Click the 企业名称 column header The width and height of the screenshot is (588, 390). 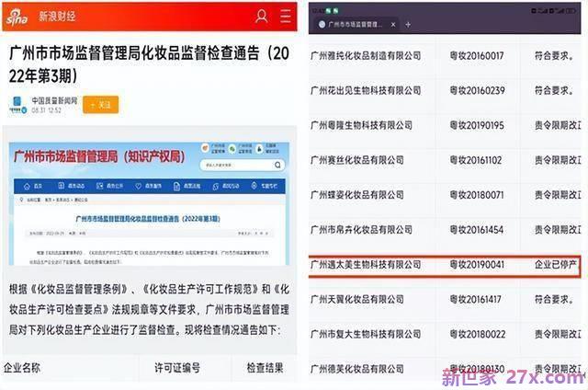point(22,368)
